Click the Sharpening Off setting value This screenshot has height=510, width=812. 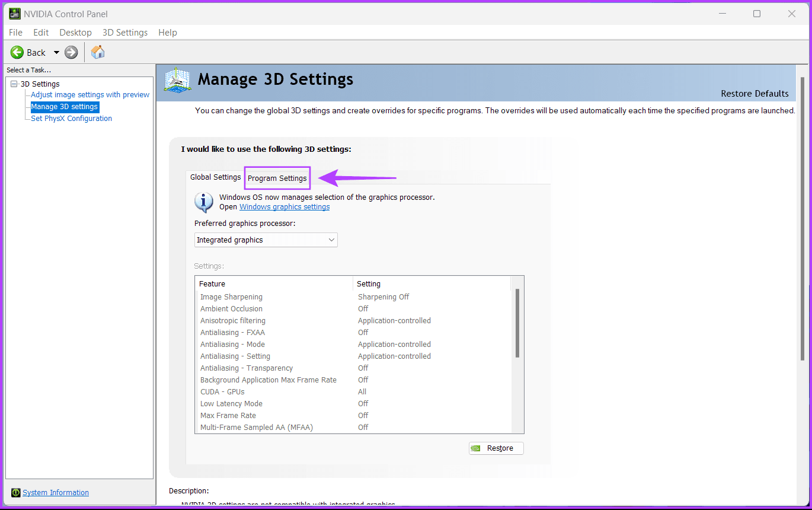point(383,297)
